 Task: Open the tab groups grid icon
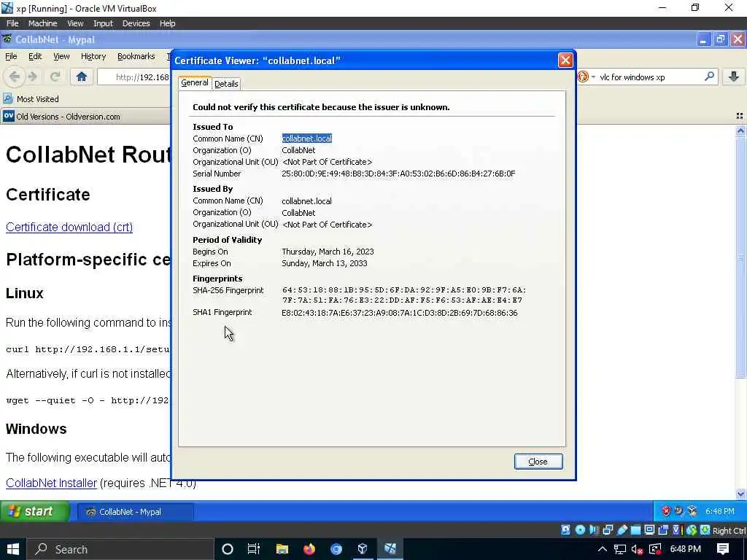(740, 116)
